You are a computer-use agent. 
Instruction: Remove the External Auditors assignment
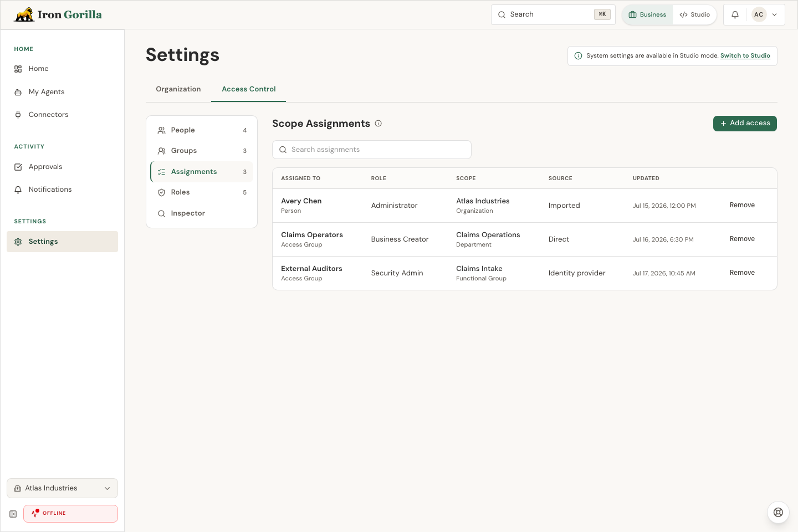coord(742,273)
